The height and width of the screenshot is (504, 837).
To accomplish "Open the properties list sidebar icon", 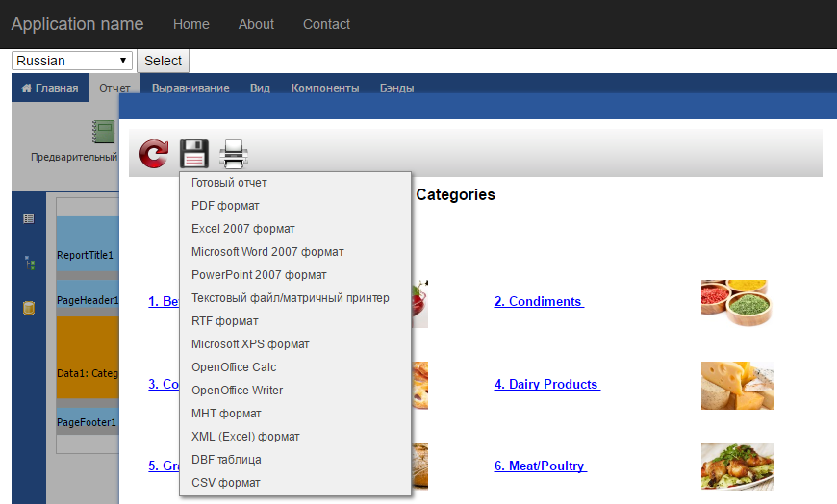I will point(29,218).
